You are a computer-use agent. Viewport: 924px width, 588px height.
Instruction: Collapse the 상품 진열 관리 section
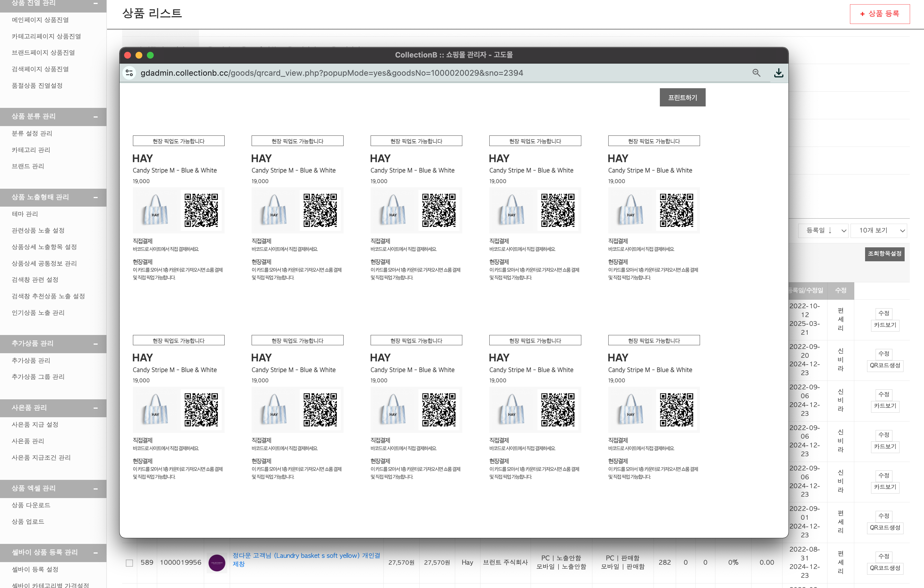[x=96, y=3]
